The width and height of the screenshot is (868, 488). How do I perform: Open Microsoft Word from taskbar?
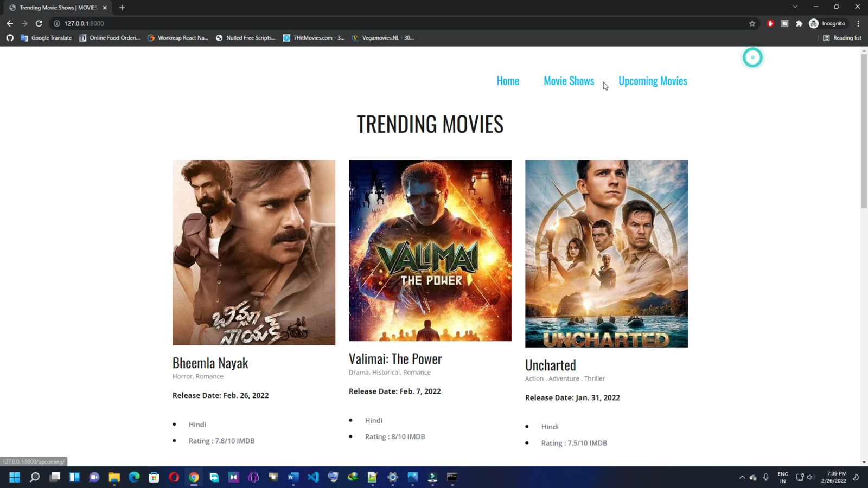pyautogui.click(x=293, y=477)
